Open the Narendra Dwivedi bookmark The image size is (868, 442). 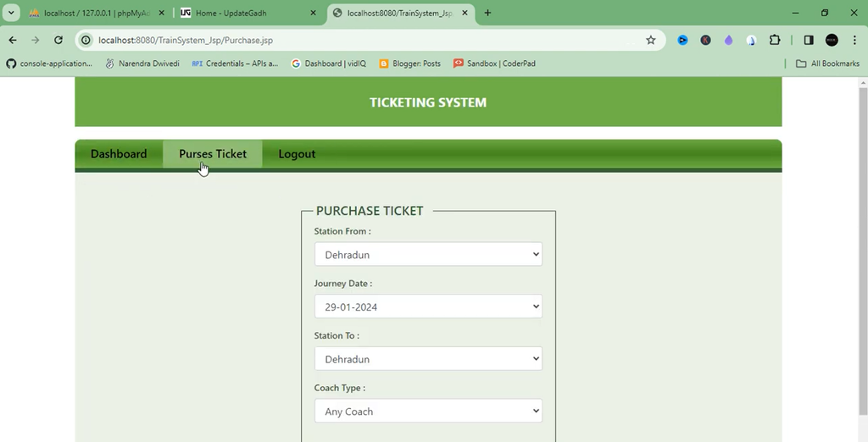pos(142,64)
